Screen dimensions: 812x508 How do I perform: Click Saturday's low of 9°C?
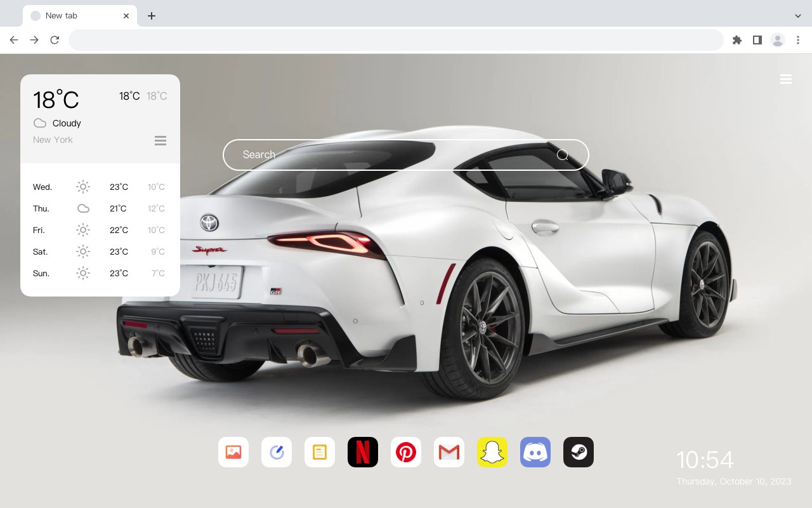tap(158, 251)
